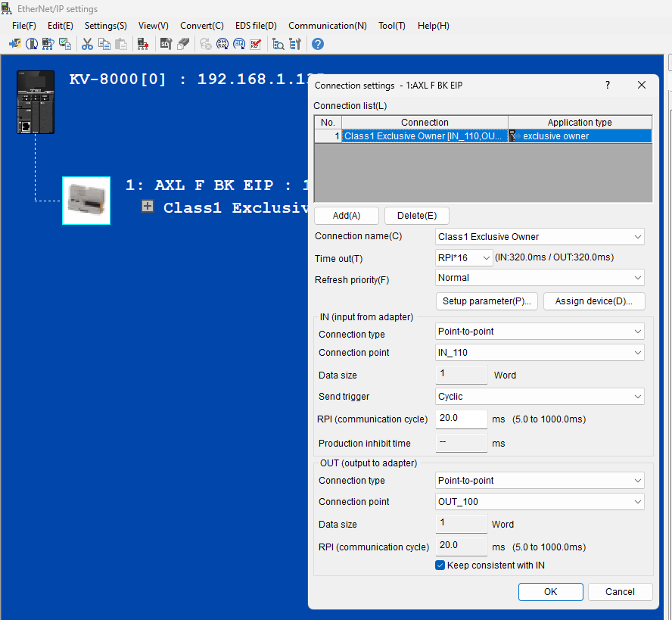Click the Cut scissors icon
This screenshot has height=620, width=672.
tap(88, 44)
